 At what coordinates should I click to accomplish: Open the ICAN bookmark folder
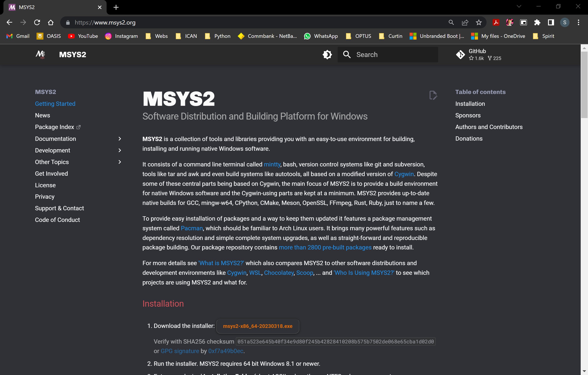tap(186, 36)
